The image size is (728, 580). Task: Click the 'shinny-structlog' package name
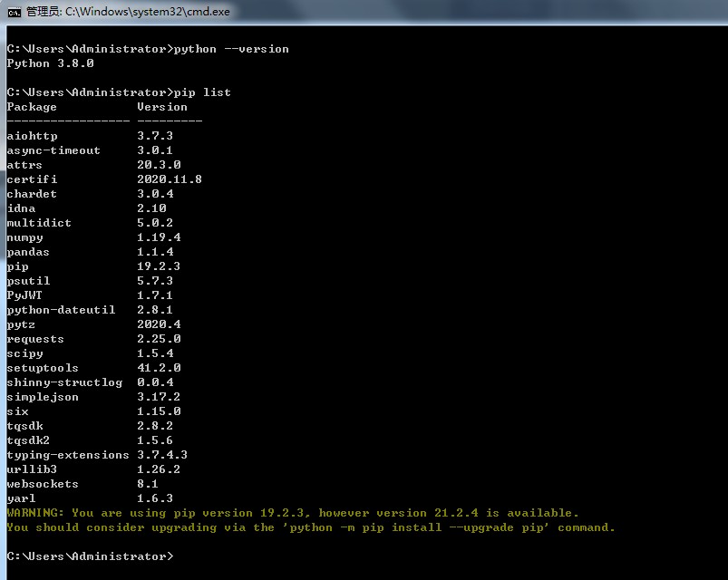pos(64,382)
